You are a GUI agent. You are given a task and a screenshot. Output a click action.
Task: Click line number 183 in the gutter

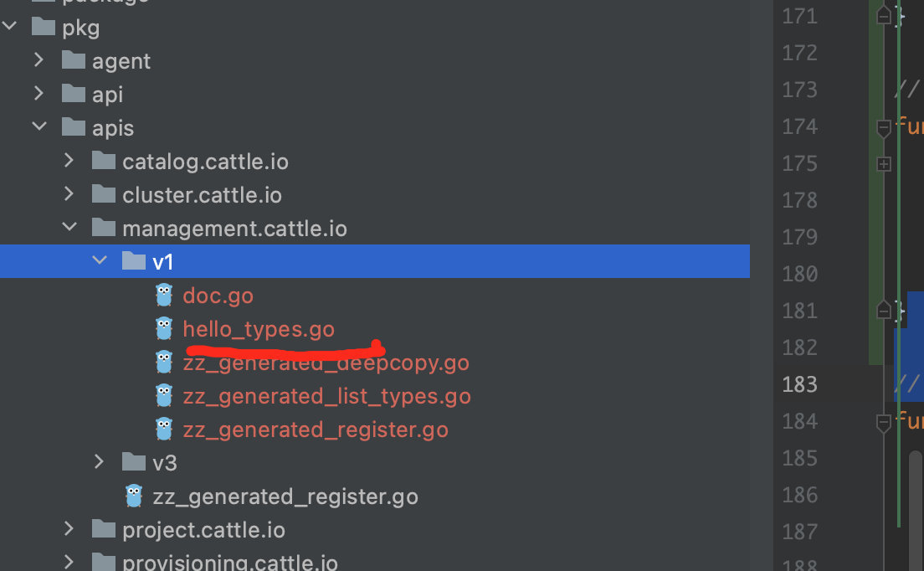799,384
